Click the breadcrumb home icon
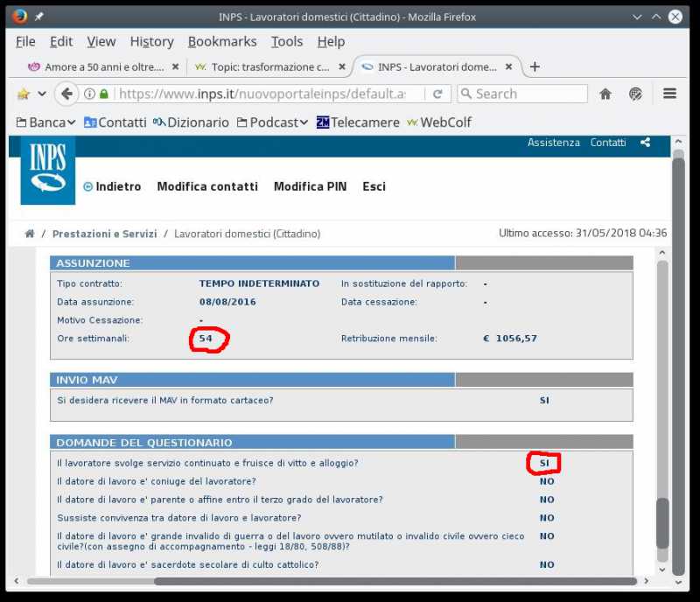 click(x=30, y=234)
